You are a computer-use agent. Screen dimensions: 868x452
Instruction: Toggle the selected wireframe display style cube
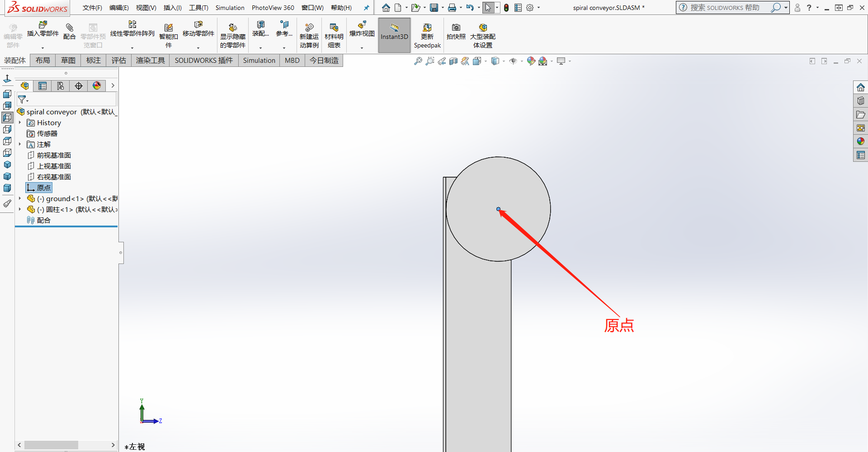tap(7, 118)
